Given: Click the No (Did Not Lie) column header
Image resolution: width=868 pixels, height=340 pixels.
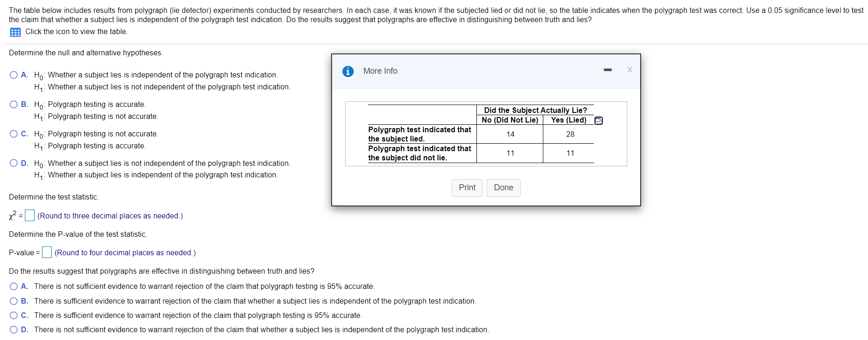Looking at the screenshot, I should click(509, 120).
